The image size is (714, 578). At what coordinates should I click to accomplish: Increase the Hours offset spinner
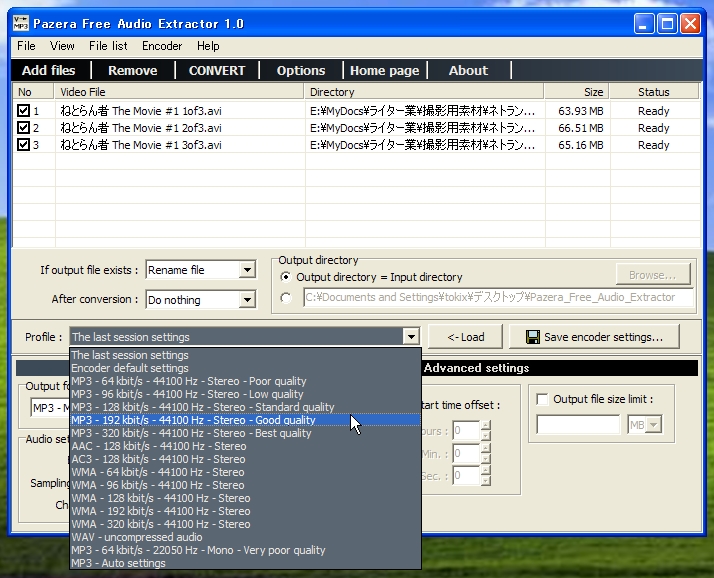click(x=485, y=426)
